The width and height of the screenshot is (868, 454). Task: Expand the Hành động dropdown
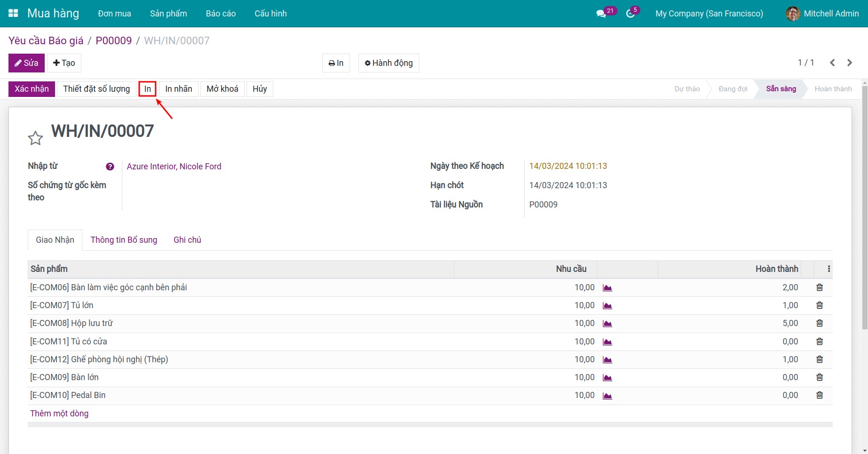(x=389, y=63)
